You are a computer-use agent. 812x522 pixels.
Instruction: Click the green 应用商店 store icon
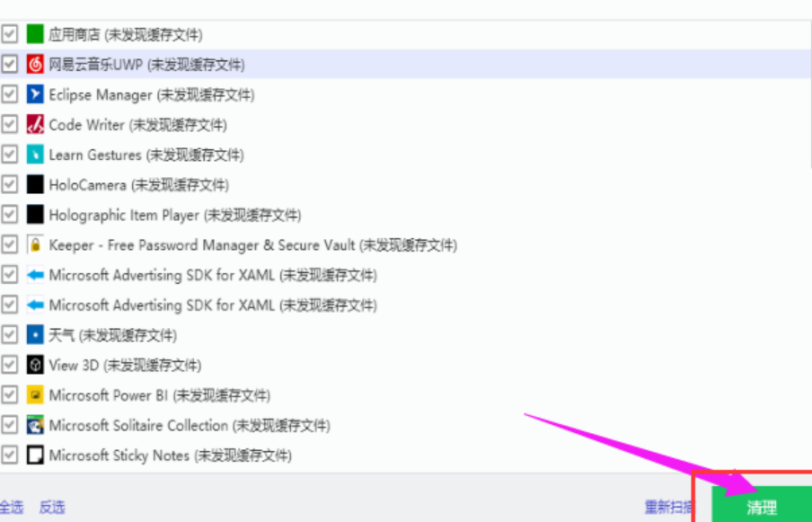[35, 34]
